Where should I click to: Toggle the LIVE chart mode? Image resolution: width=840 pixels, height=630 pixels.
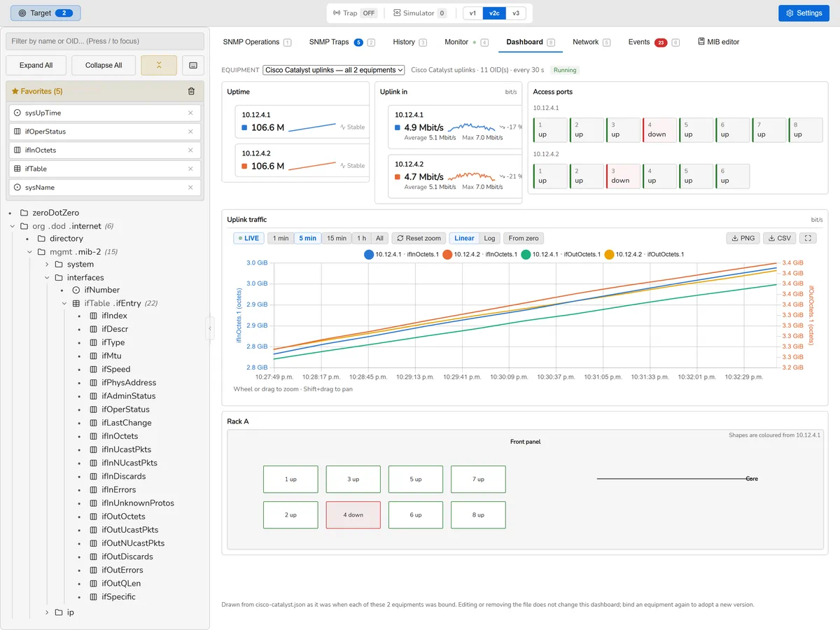click(248, 238)
